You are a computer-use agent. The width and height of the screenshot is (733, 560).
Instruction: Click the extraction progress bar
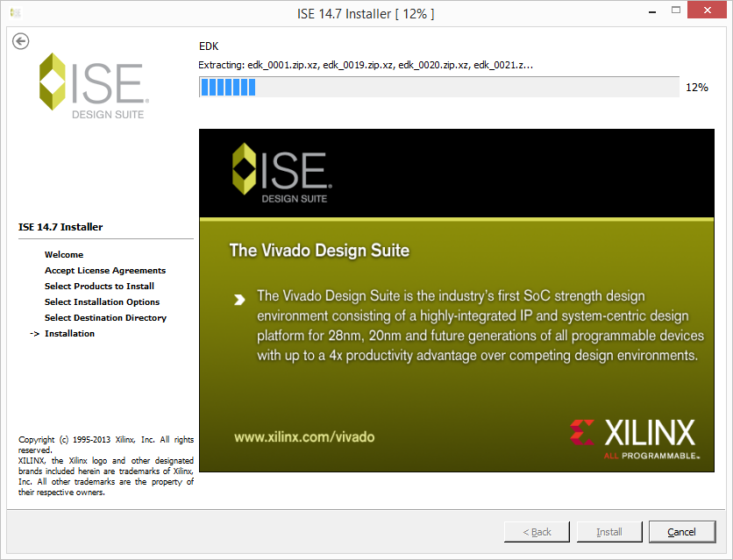point(439,88)
